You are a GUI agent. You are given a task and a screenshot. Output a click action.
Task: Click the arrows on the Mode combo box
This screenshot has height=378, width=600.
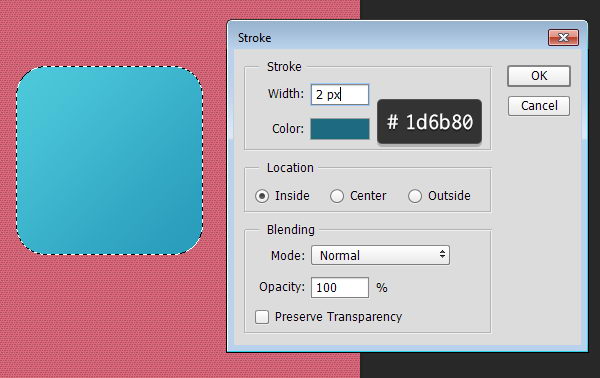[442, 254]
